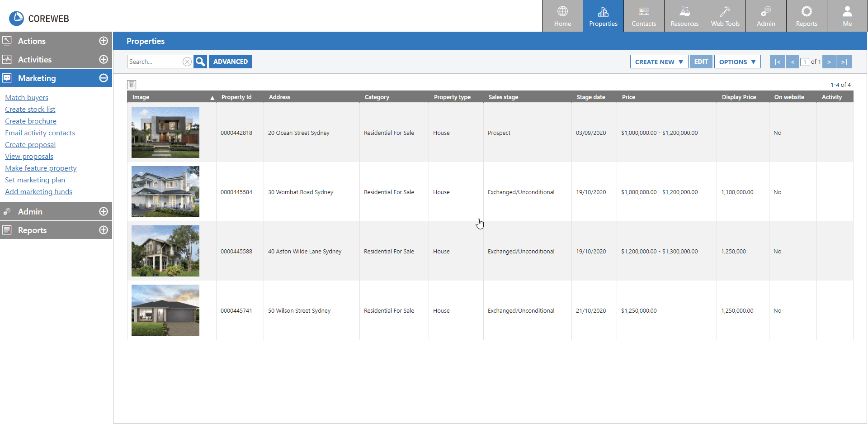
Task: Expand the Activities sidebar section
Action: 104,59
